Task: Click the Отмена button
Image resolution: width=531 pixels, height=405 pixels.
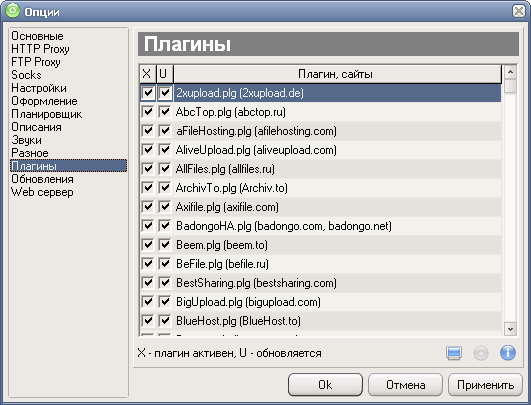Action: 405,385
